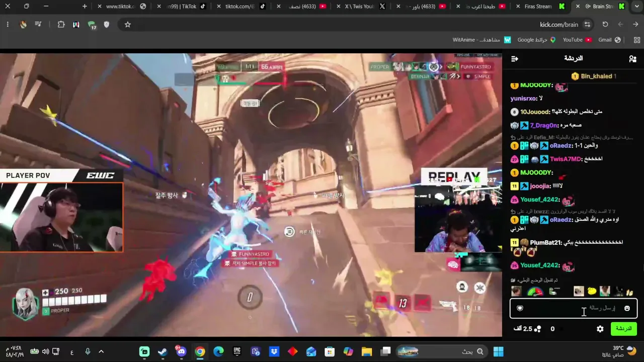Open the weather widget showing 39°C
This screenshot has height=362, width=644.
point(623,351)
